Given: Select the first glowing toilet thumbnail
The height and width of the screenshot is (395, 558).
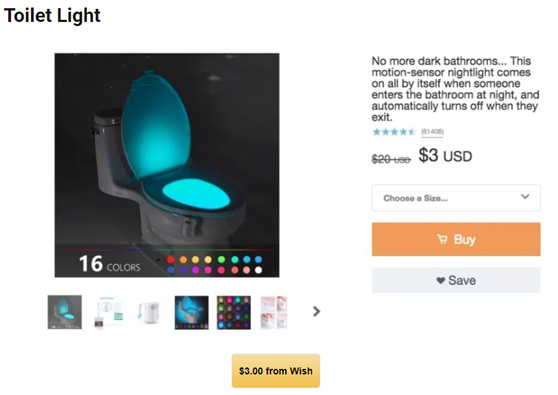Looking at the screenshot, I should (65, 312).
